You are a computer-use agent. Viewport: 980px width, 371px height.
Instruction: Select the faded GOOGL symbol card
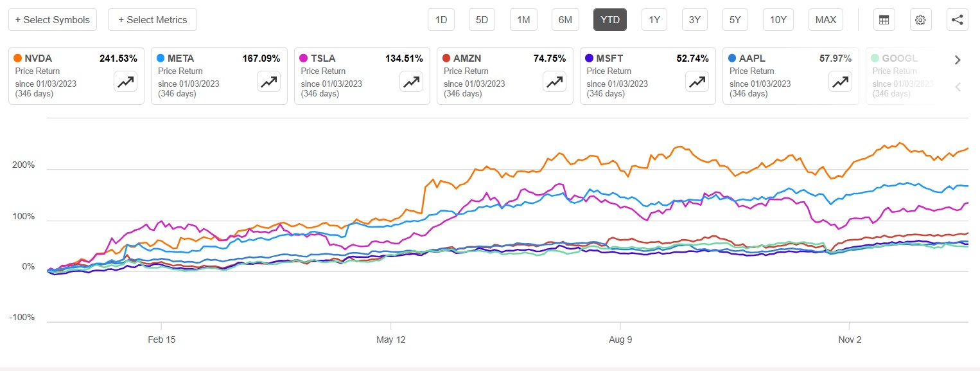pyautogui.click(x=906, y=76)
